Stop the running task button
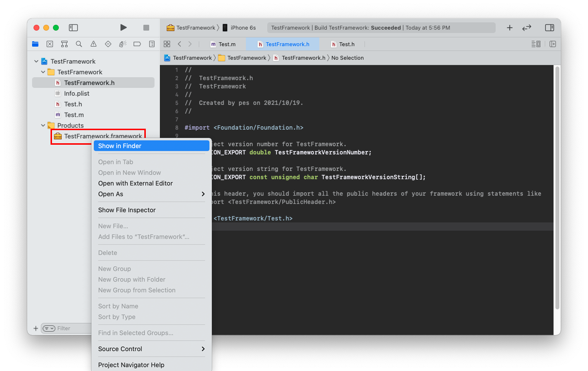 (146, 28)
